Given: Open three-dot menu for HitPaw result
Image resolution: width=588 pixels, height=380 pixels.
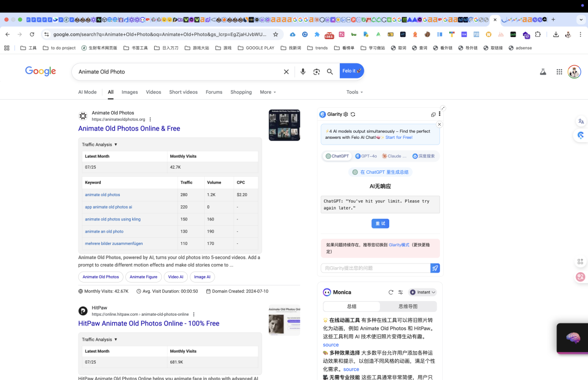Looking at the screenshot, I should (193, 314).
